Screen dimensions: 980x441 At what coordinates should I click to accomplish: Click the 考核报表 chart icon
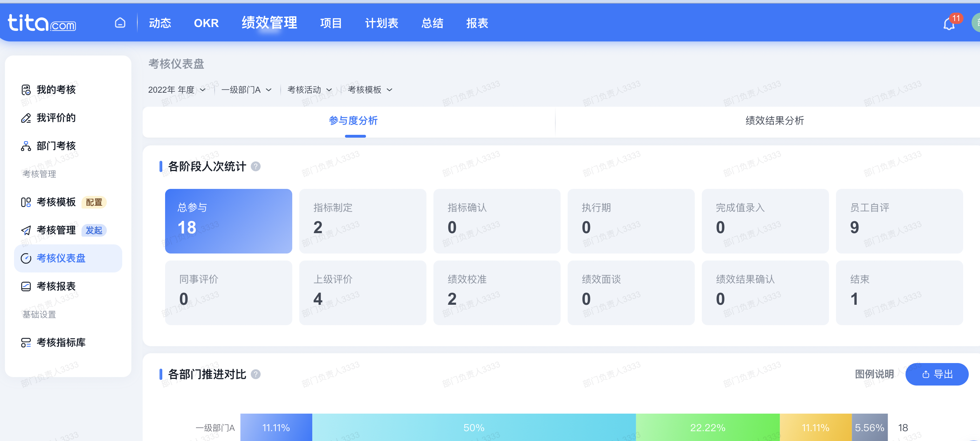(x=26, y=286)
